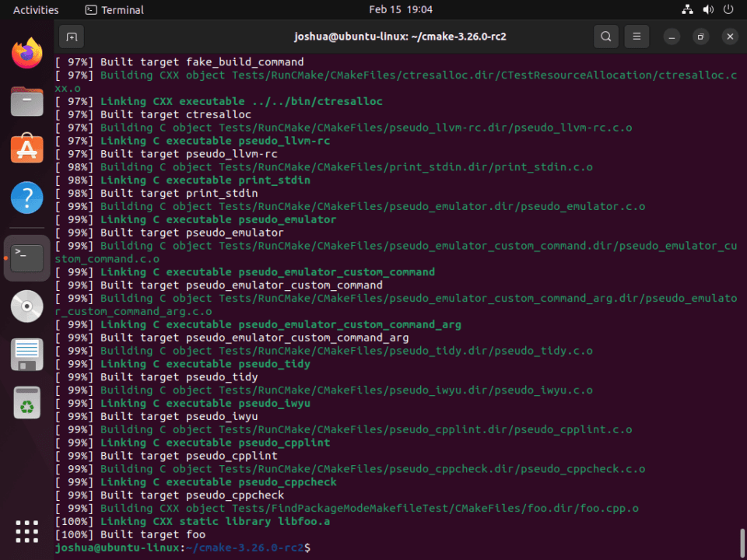Open the Activities overview
The height and width of the screenshot is (560, 747).
pyautogui.click(x=36, y=9)
